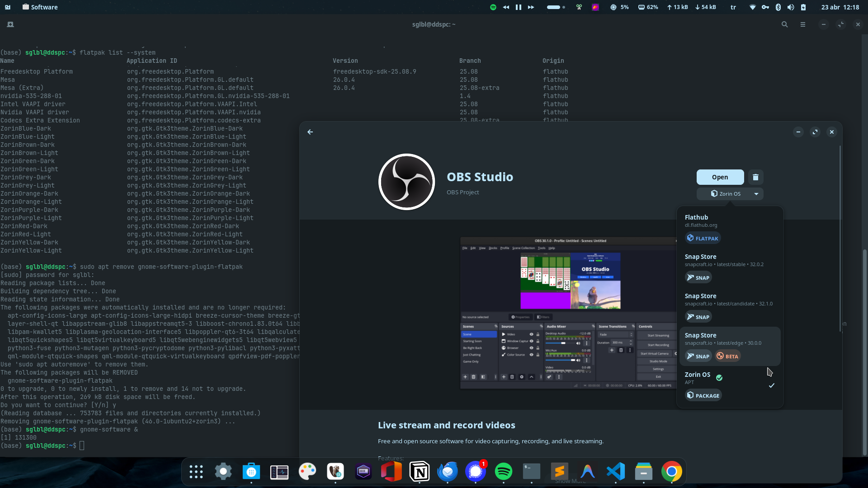Viewport: 868px width, 488px height.
Task: Launch Spotify from the dock
Action: click(x=504, y=472)
